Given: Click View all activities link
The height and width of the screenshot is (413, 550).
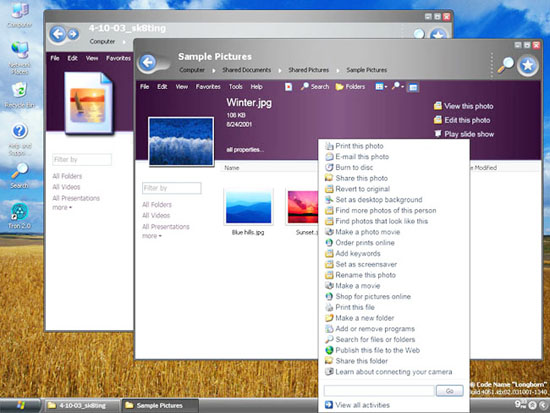Looking at the screenshot, I should click(x=357, y=405).
